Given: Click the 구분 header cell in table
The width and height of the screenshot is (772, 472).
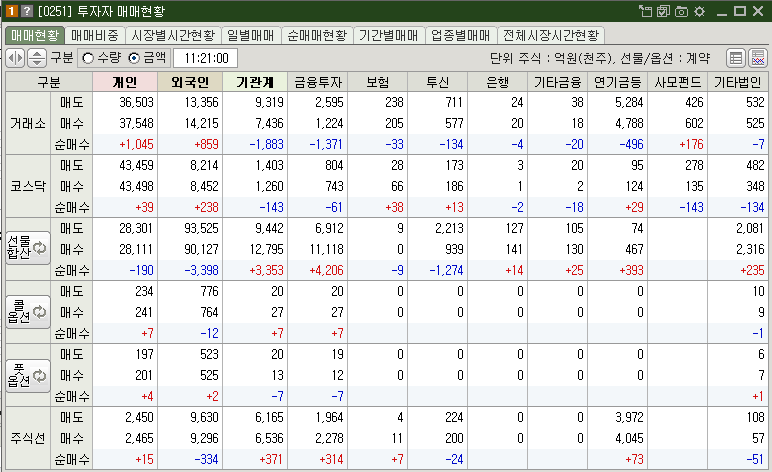Looking at the screenshot, I should coord(49,82).
